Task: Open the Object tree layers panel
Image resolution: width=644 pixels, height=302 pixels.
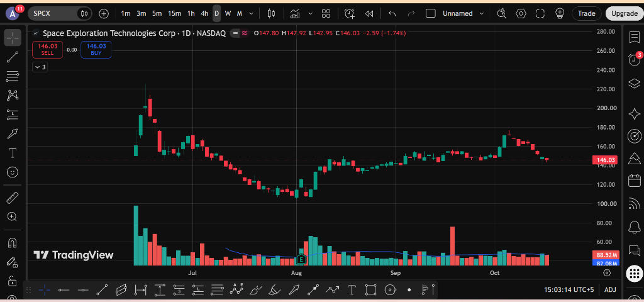Action: [x=635, y=84]
